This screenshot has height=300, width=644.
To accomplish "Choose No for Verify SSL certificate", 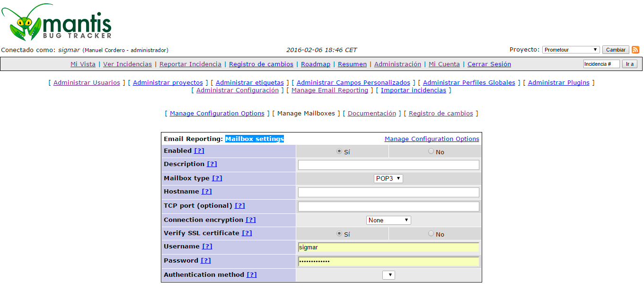I will [431, 234].
